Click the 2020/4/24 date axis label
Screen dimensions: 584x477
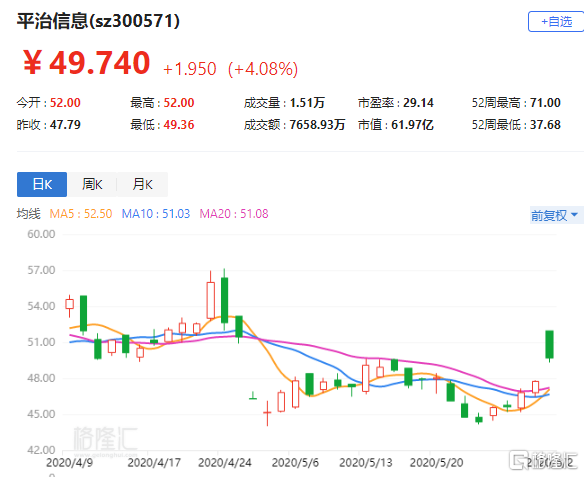[x=225, y=463]
